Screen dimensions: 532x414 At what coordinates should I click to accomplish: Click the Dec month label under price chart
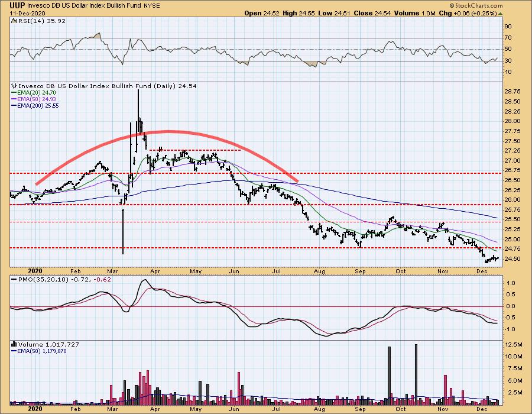coord(482,271)
